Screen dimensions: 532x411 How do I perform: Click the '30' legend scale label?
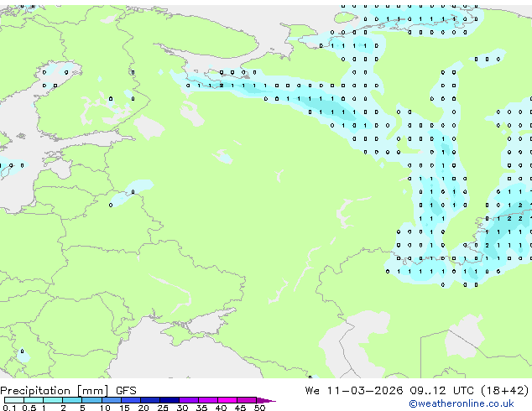(x=182, y=408)
